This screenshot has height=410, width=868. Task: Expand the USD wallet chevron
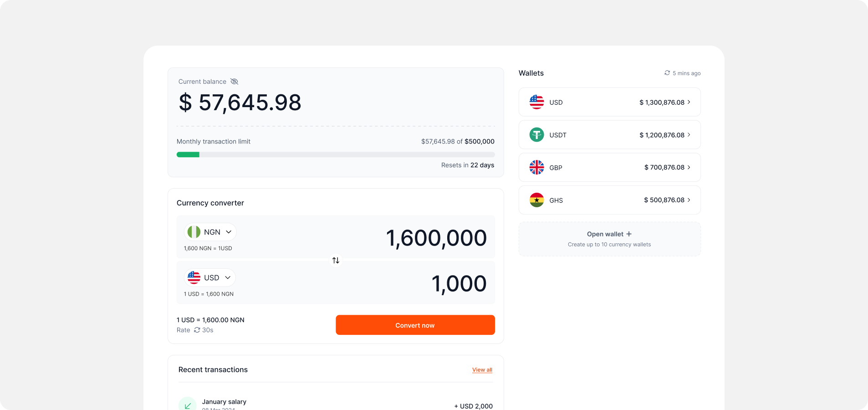tap(689, 102)
